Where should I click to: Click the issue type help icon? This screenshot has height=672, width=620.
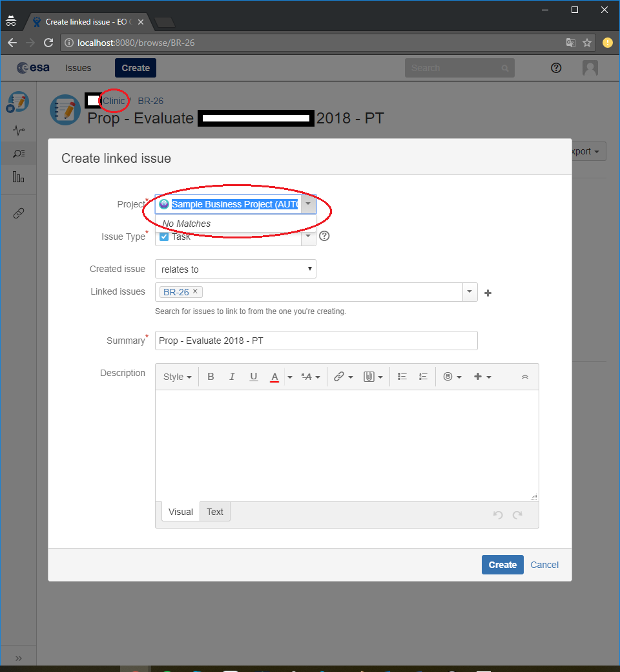click(x=324, y=236)
